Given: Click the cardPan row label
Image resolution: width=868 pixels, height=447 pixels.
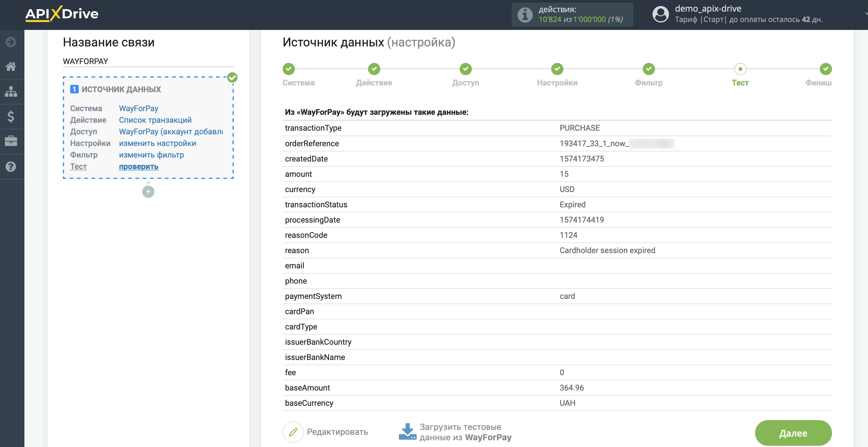Looking at the screenshot, I should [299, 311].
